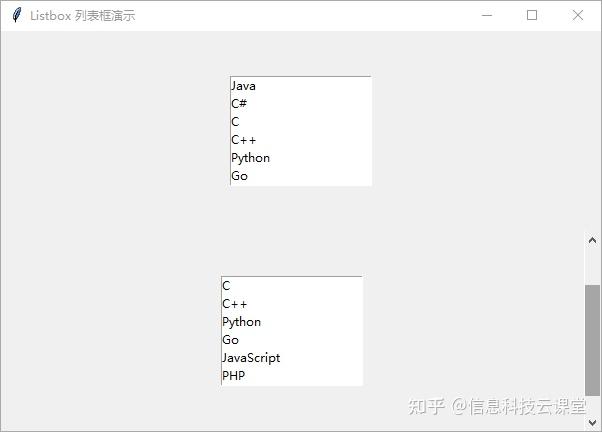The width and height of the screenshot is (602, 432).
Task: Close the Listbox demo window
Action: pyautogui.click(x=577, y=16)
